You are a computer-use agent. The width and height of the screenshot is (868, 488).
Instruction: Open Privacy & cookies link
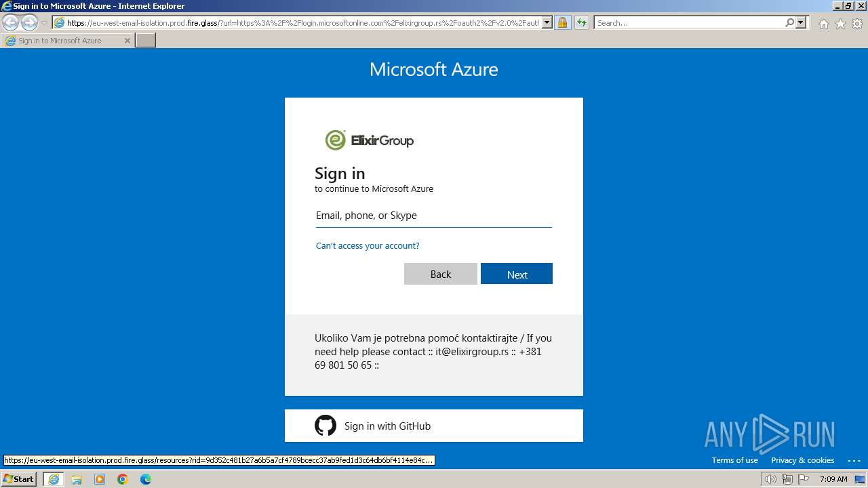click(x=803, y=460)
